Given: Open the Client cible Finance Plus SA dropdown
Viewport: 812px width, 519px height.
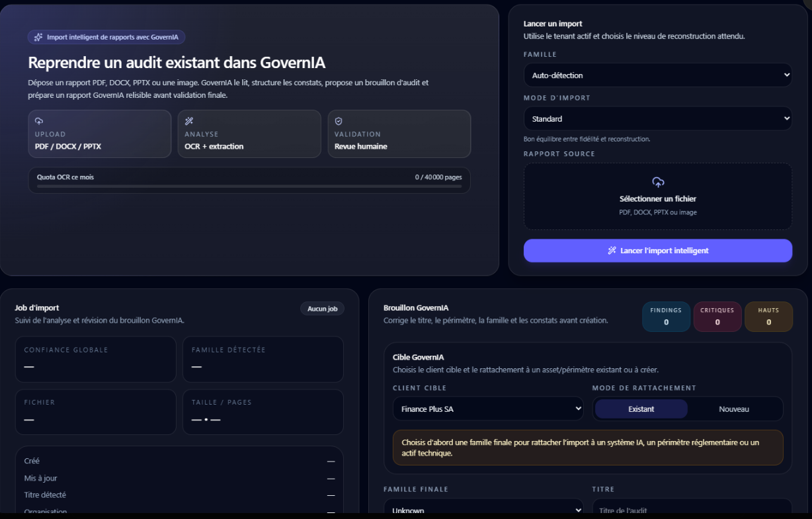Looking at the screenshot, I should (488, 409).
